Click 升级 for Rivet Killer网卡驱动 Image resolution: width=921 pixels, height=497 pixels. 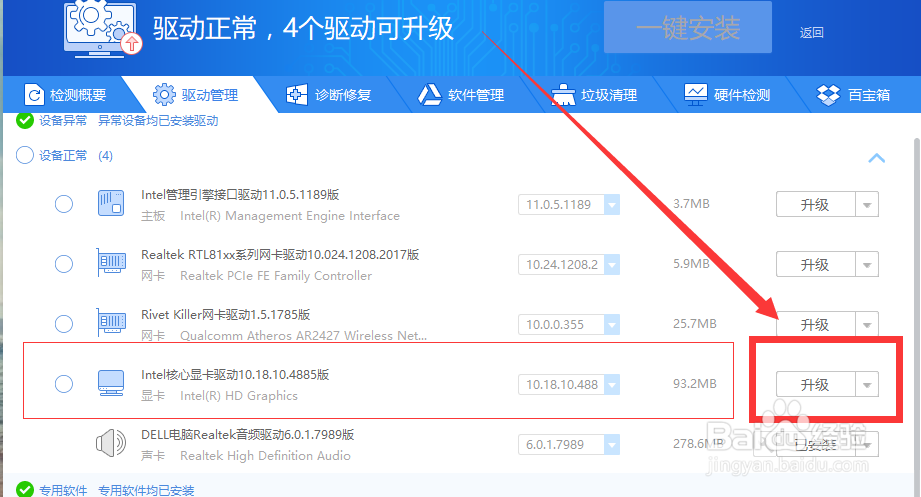[815, 324]
